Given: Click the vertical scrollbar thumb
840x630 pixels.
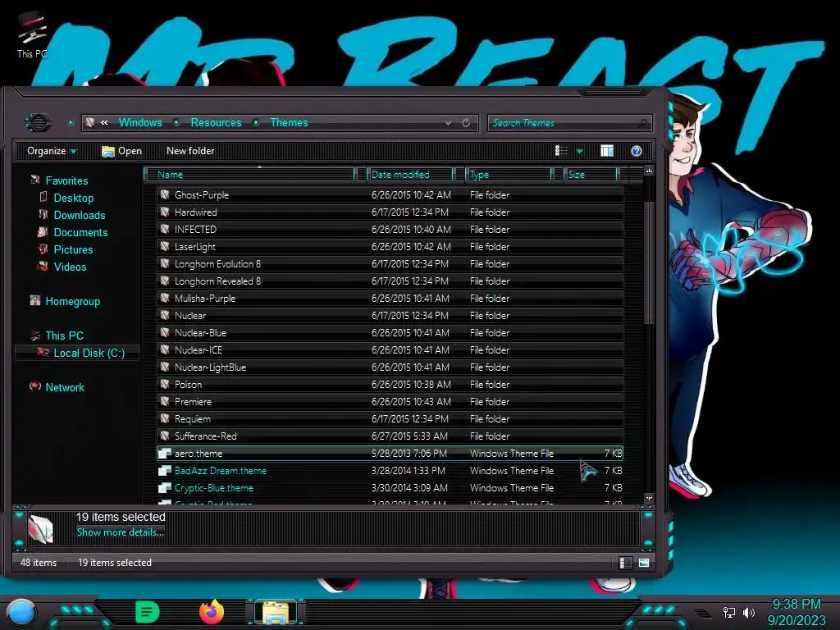Looking at the screenshot, I should pyautogui.click(x=649, y=262).
